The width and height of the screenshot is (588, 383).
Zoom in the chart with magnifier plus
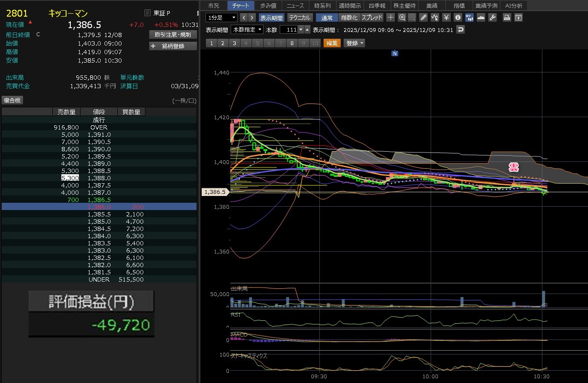(402, 17)
